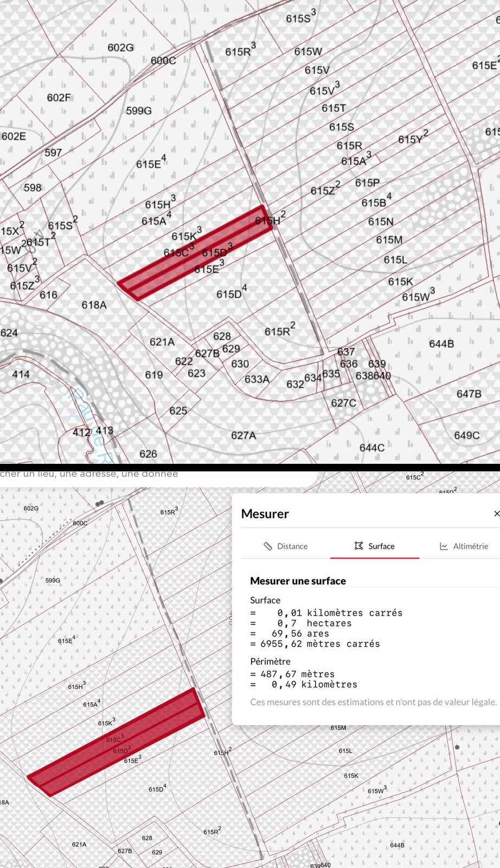Click parcel 615D4 on the lower map
This screenshot has height=868, width=500.
pyautogui.click(x=157, y=788)
